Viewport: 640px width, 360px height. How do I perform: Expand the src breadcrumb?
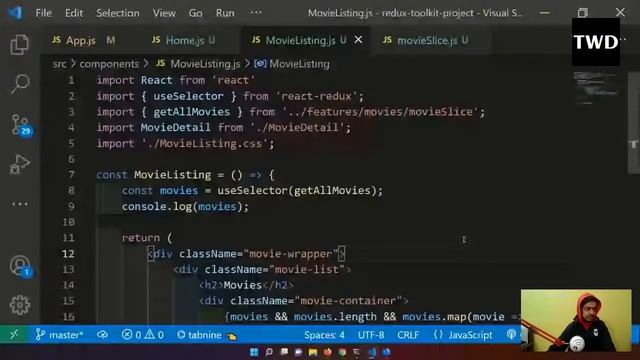tap(59, 64)
